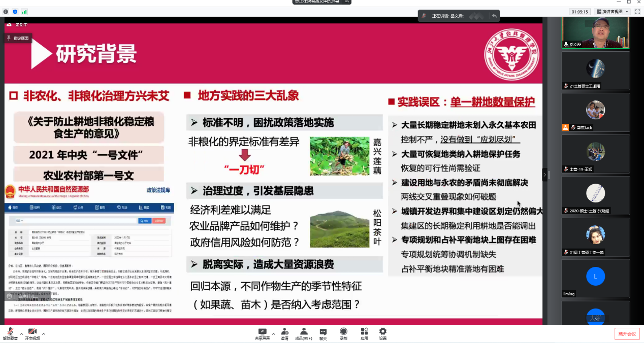Expand video options arrow beside 开启视频
This screenshot has width=644, height=343.
[x=44, y=333]
